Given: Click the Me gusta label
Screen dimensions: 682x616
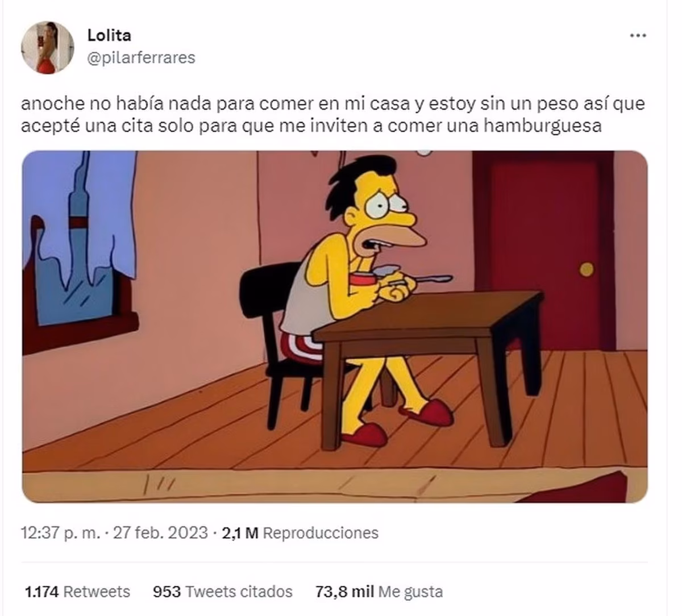Looking at the screenshot, I should point(411,592).
